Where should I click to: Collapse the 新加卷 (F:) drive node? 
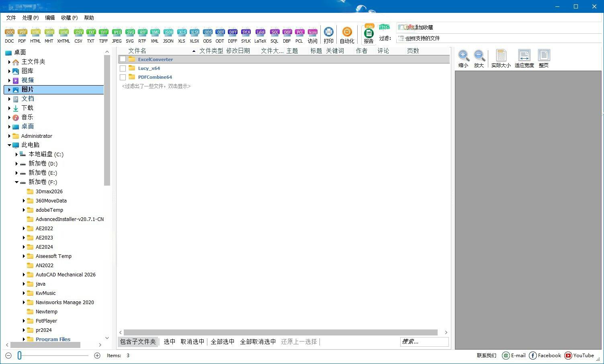pos(16,182)
